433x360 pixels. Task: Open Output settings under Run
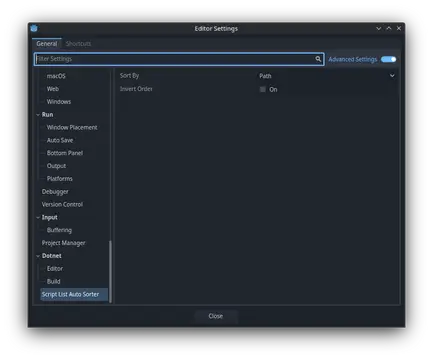56,166
